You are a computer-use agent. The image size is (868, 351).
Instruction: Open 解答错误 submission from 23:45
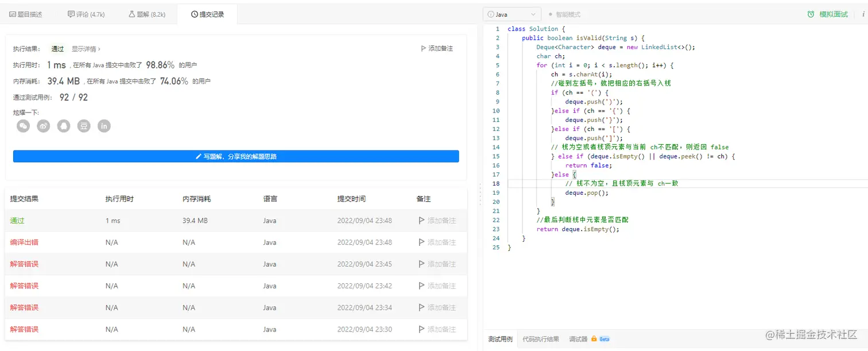click(x=24, y=264)
